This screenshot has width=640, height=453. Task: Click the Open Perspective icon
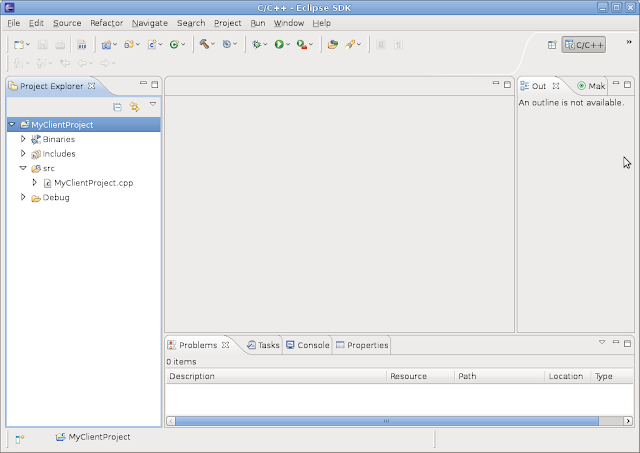tap(552, 44)
